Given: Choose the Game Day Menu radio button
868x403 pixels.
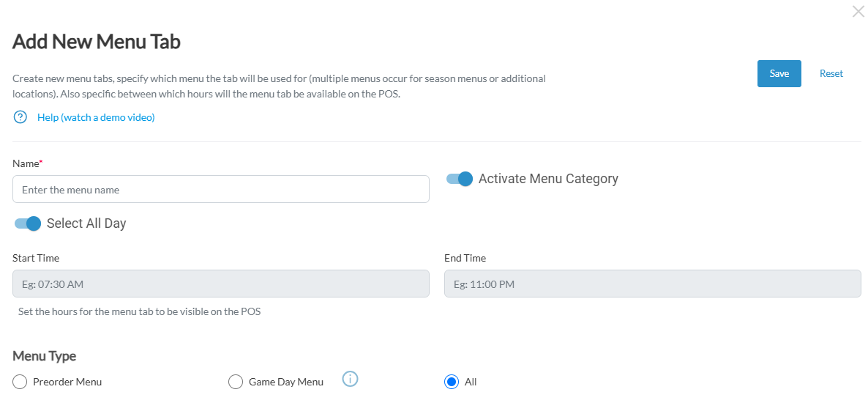Looking at the screenshot, I should click(236, 382).
